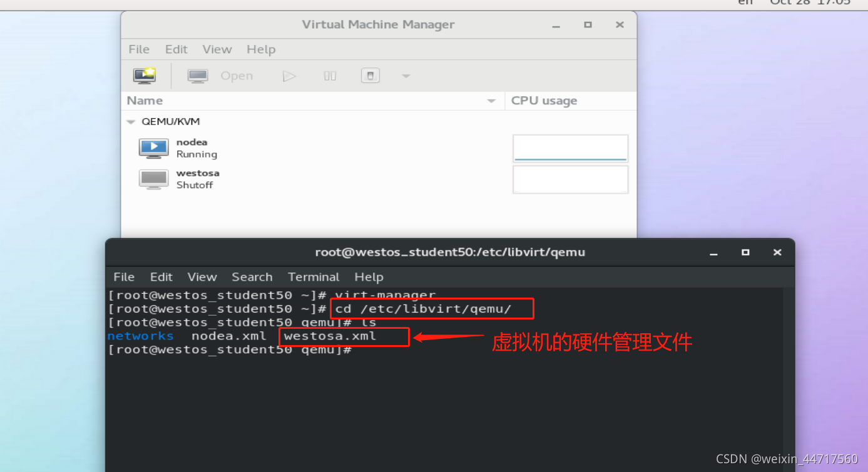
Task: Open the terminal Help menu
Action: pyautogui.click(x=369, y=277)
